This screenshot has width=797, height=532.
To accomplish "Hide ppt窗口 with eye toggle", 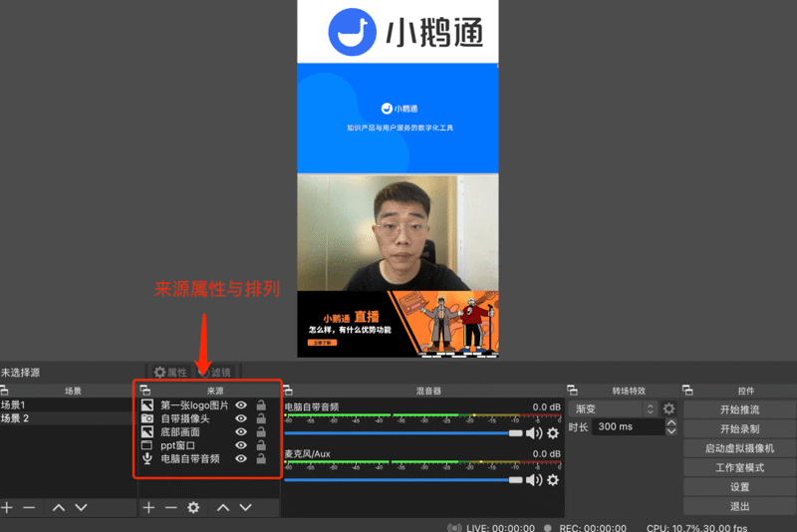I will [x=241, y=445].
